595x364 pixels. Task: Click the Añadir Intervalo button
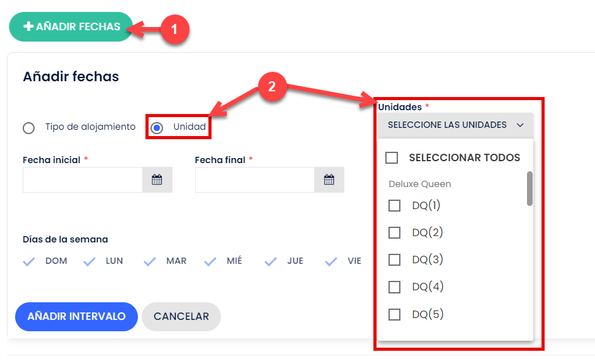coord(76,317)
